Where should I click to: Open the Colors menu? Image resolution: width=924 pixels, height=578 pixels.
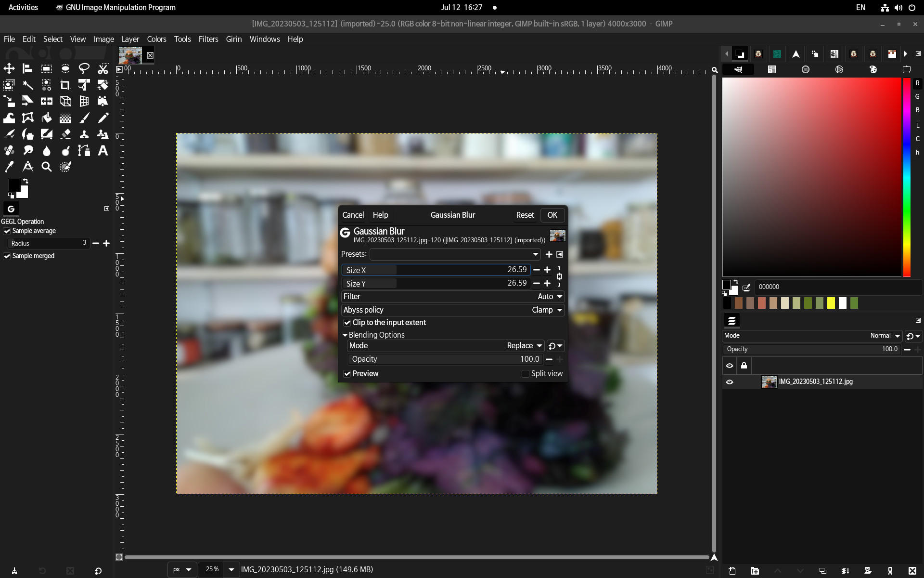coord(156,39)
